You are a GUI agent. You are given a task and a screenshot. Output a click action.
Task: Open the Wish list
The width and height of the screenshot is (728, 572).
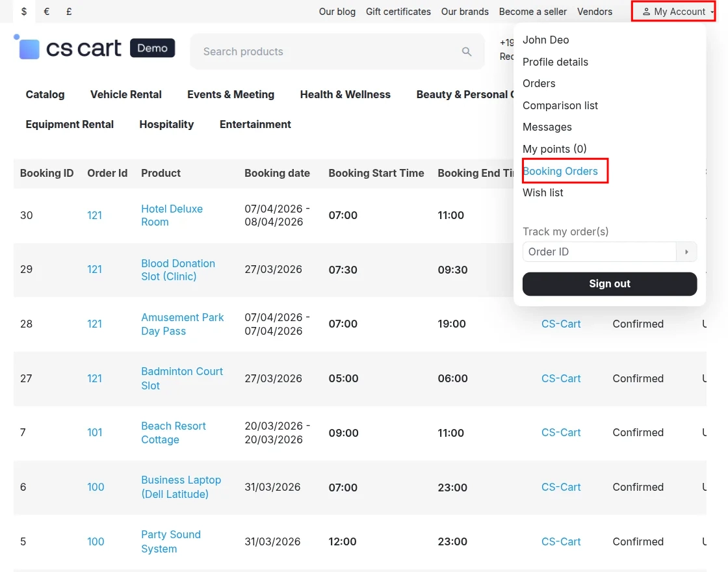tap(543, 192)
